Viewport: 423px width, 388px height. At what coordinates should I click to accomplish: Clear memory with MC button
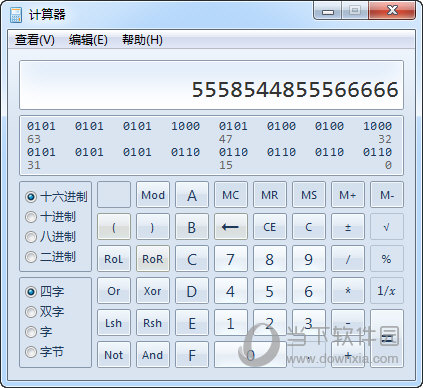(231, 195)
